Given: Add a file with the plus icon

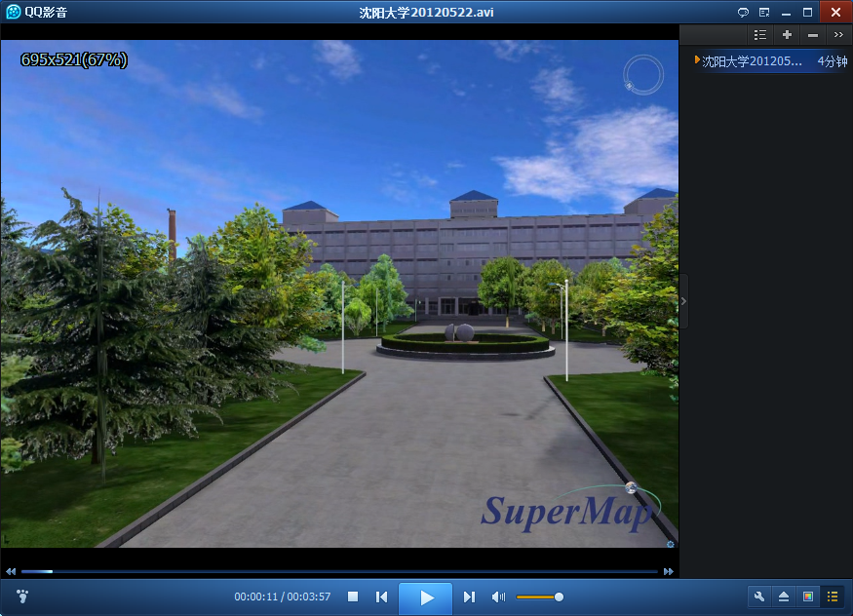Looking at the screenshot, I should click(787, 35).
